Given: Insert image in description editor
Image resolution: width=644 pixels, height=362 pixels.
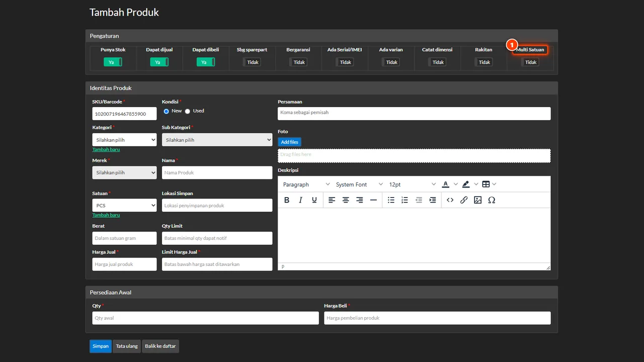Looking at the screenshot, I should pyautogui.click(x=478, y=200).
